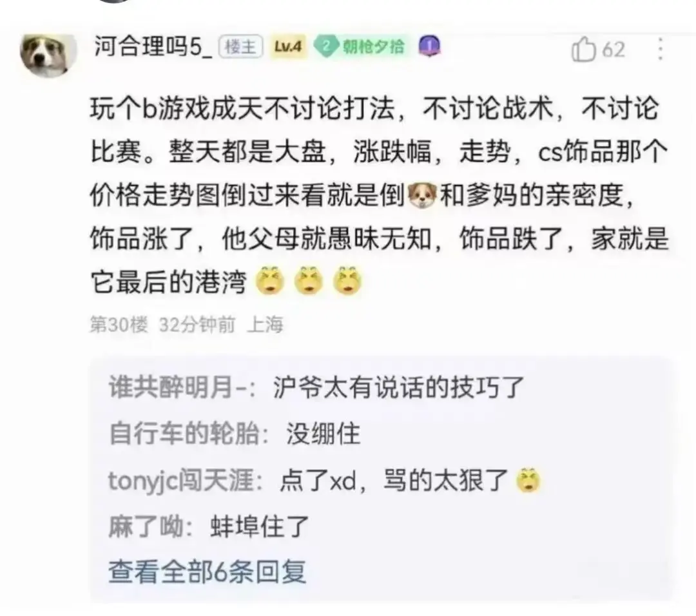Tap the green 朝枪夕拾 badge
Screen dimensions: 696x616
click(360, 46)
